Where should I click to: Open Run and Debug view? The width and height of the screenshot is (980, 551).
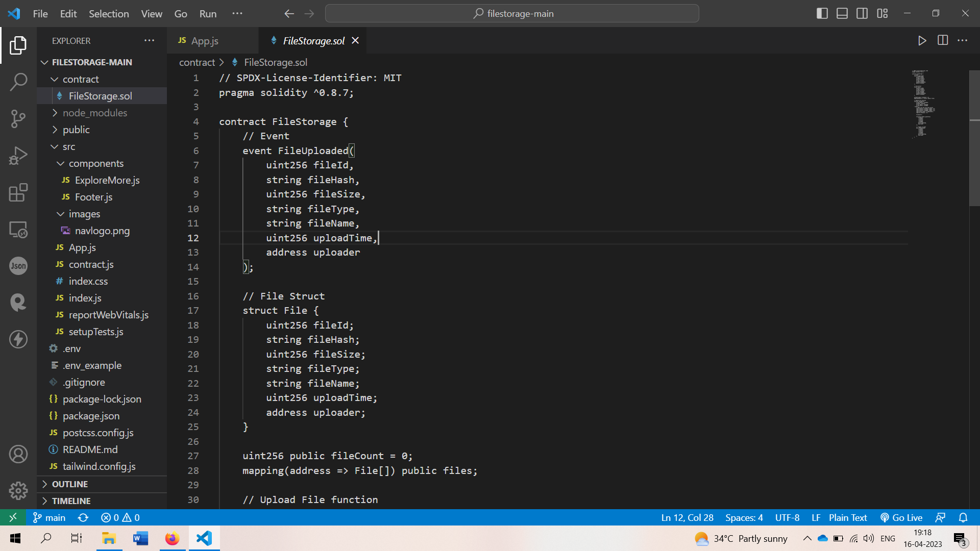(x=18, y=156)
